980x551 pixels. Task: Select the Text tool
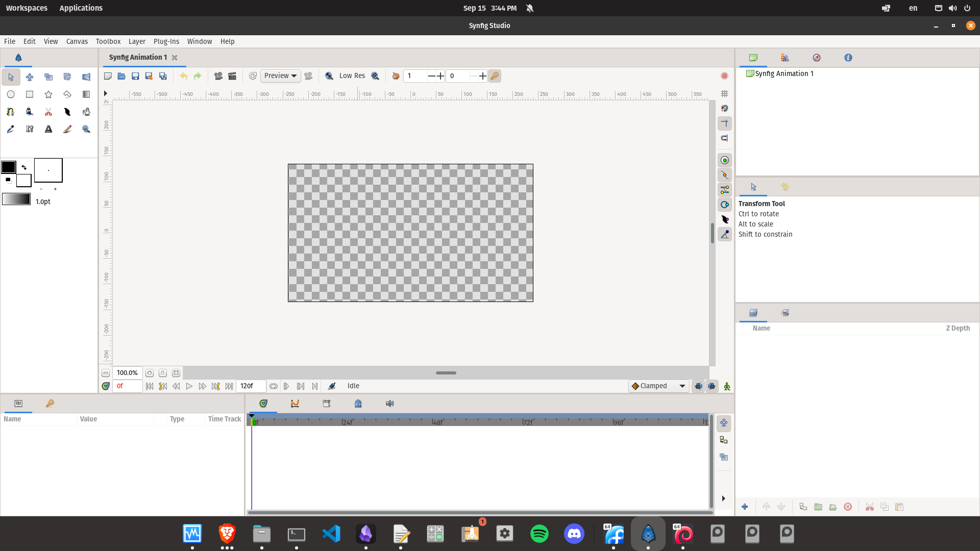pyautogui.click(x=48, y=129)
